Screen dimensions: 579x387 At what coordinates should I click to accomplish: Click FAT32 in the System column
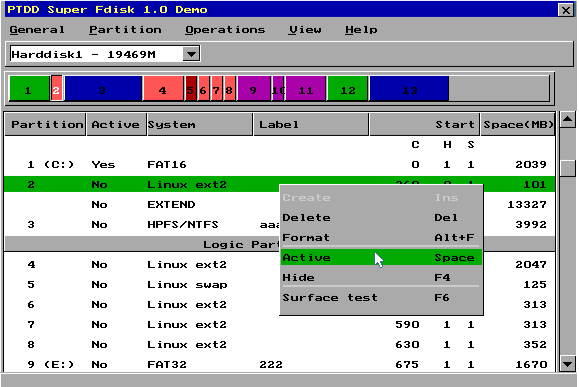tap(167, 364)
